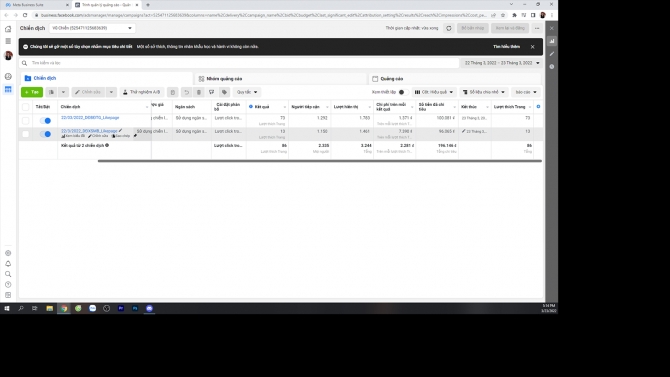Open the settings gear in left sidebar
This screenshot has width=670, height=377.
click(x=8, y=253)
